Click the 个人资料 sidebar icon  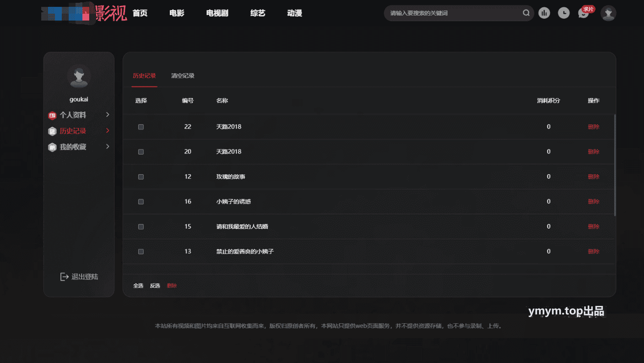click(x=52, y=115)
